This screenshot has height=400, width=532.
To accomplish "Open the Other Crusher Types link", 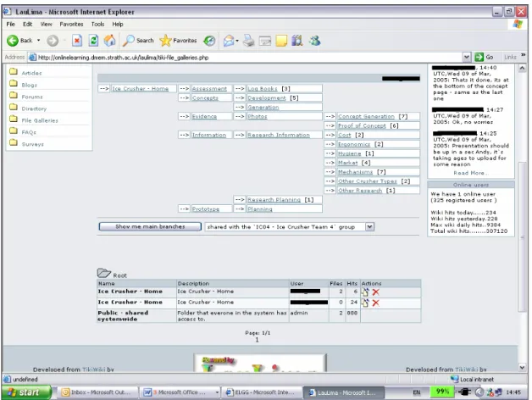I will coord(367,181).
